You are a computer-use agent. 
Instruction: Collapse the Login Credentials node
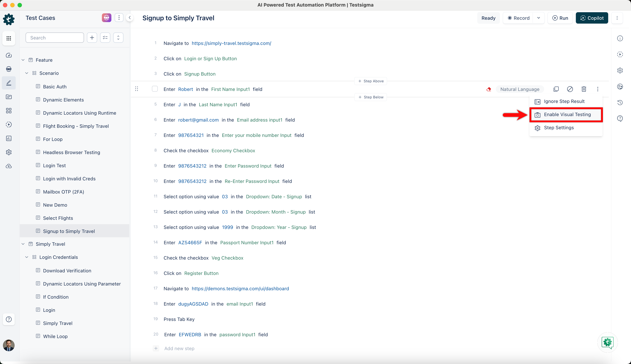pyautogui.click(x=27, y=257)
